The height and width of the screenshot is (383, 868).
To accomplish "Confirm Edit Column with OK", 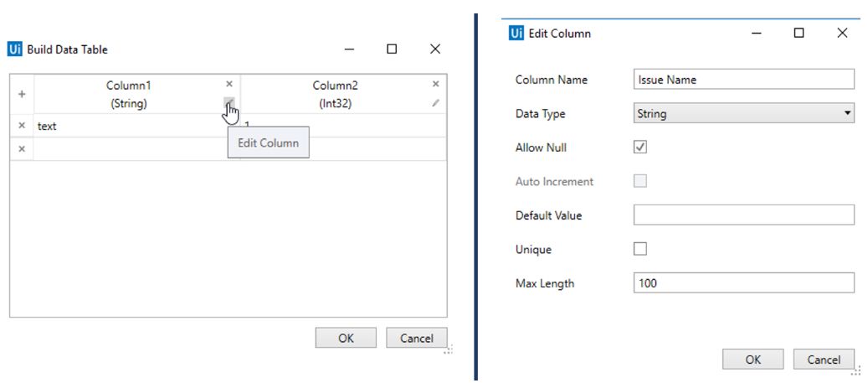I will (752, 360).
